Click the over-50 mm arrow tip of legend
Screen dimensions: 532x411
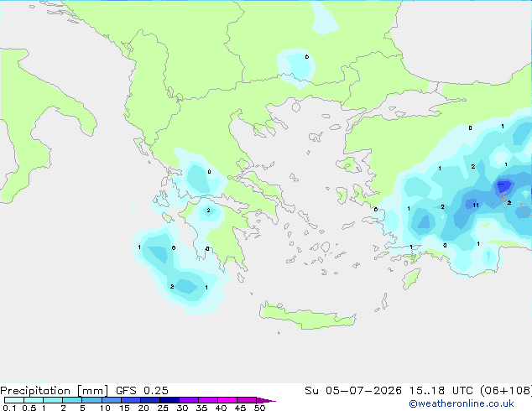(x=266, y=401)
